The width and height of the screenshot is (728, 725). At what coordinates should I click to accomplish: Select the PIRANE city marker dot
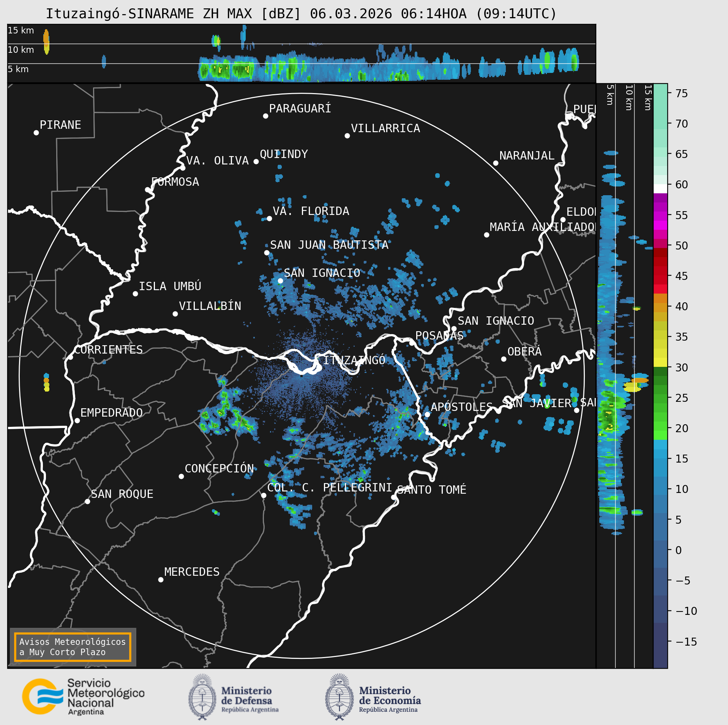[36, 133]
